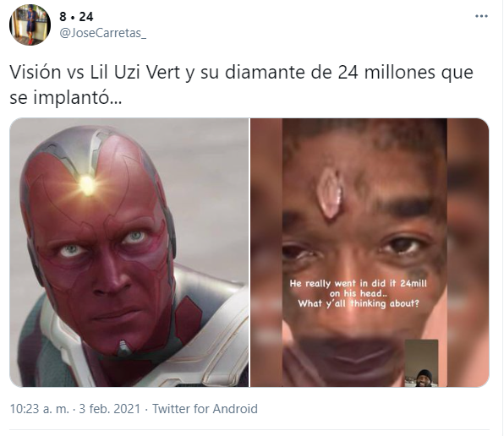Click "Lil Uzi Vert" in the tweet text
This screenshot has width=504, height=436.
pyautogui.click(x=134, y=72)
